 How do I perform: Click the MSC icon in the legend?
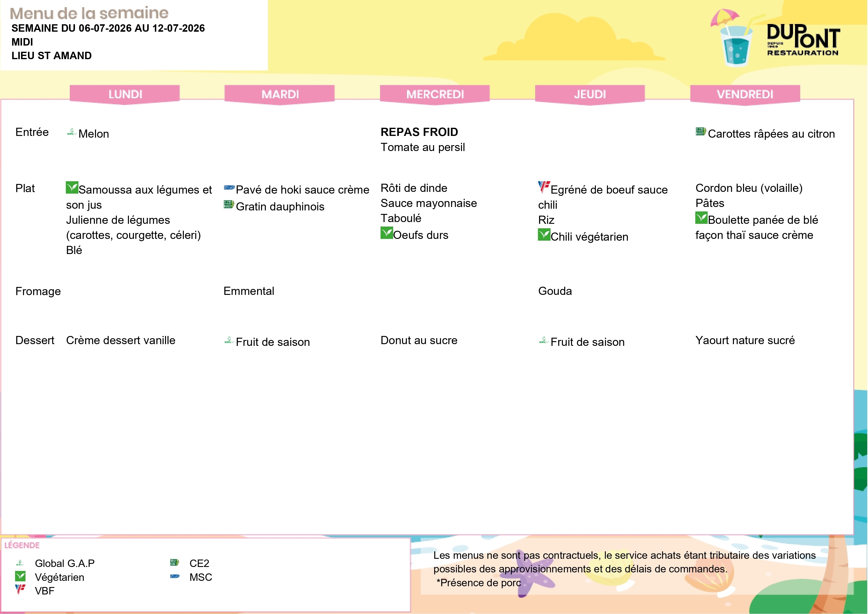175,576
